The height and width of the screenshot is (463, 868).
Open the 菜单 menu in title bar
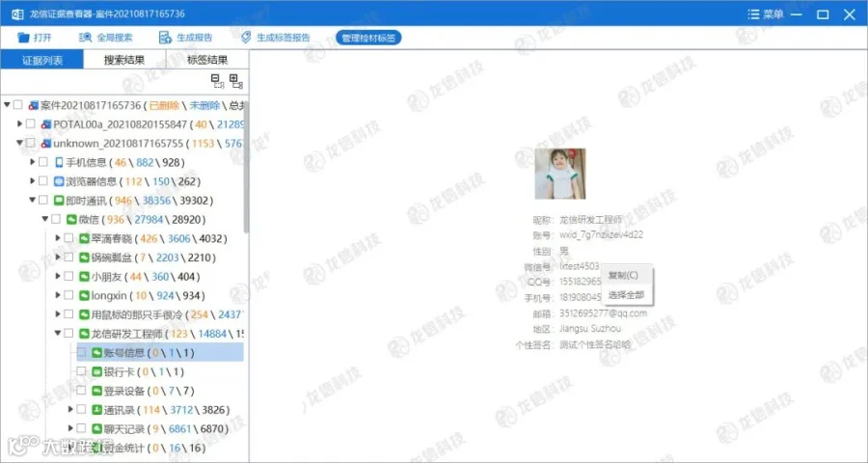pos(766,14)
